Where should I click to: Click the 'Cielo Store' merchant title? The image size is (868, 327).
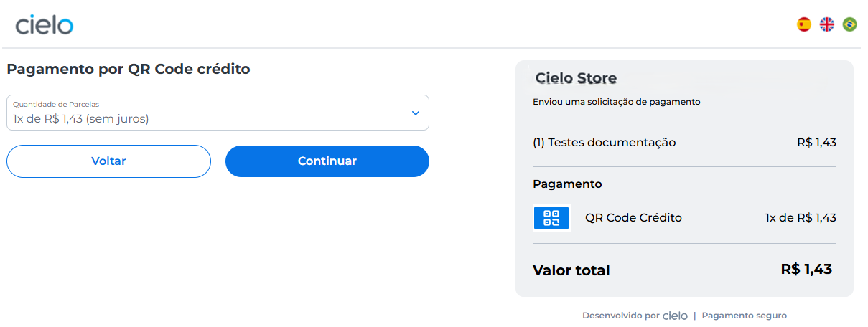point(576,78)
